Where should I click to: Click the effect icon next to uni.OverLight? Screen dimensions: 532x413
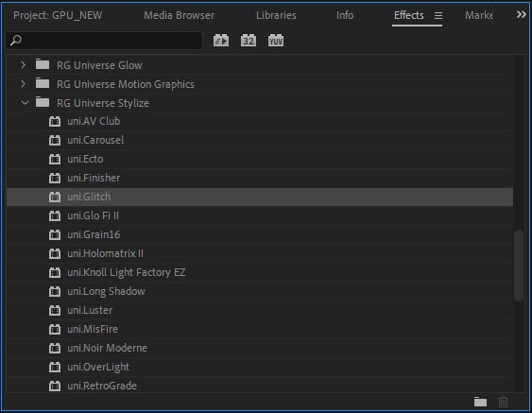point(55,367)
